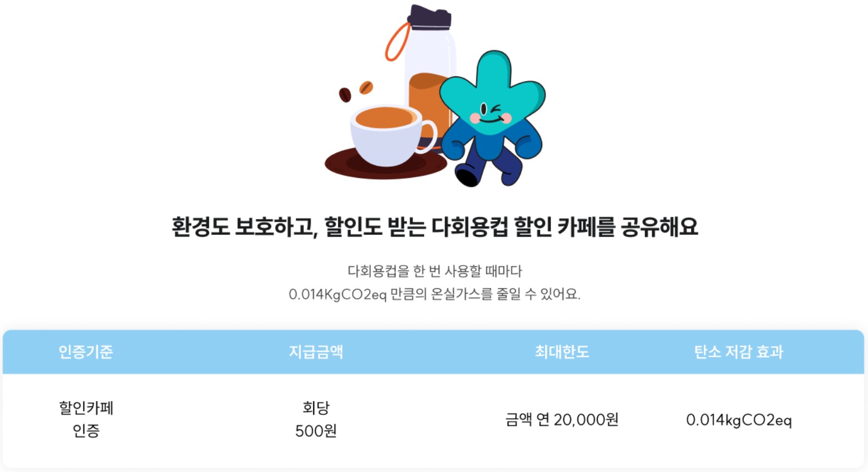Viewport: 868px width, 472px height.
Task: Click the 회당 500원 amount cell
Action: tap(316, 419)
